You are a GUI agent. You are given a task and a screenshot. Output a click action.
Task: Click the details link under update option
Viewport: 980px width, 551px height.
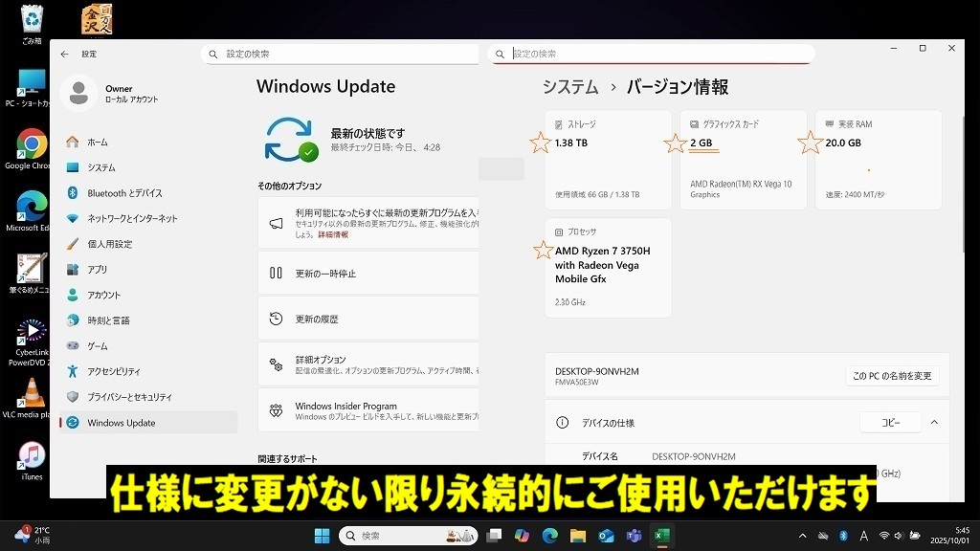(x=333, y=234)
